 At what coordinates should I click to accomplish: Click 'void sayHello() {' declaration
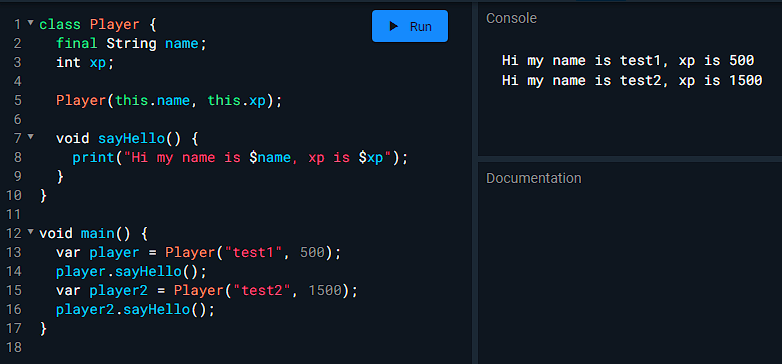point(127,138)
